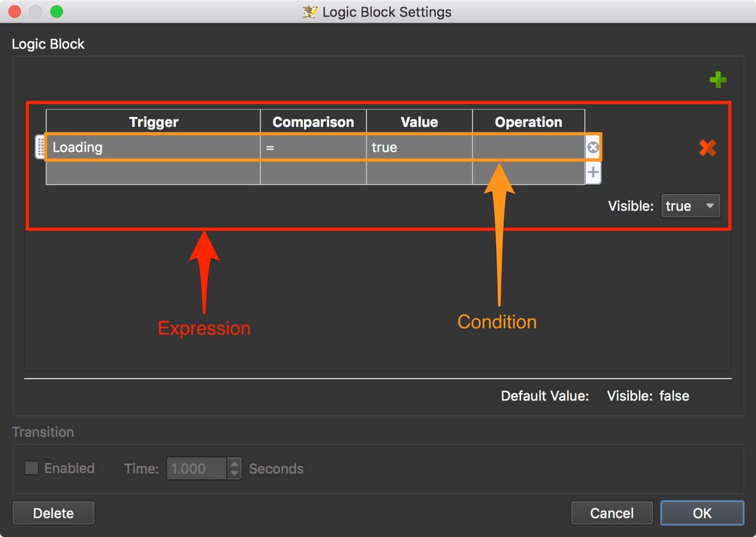Toggle the Enabled checkbox under Transition
The height and width of the screenshot is (537, 756).
(31, 468)
